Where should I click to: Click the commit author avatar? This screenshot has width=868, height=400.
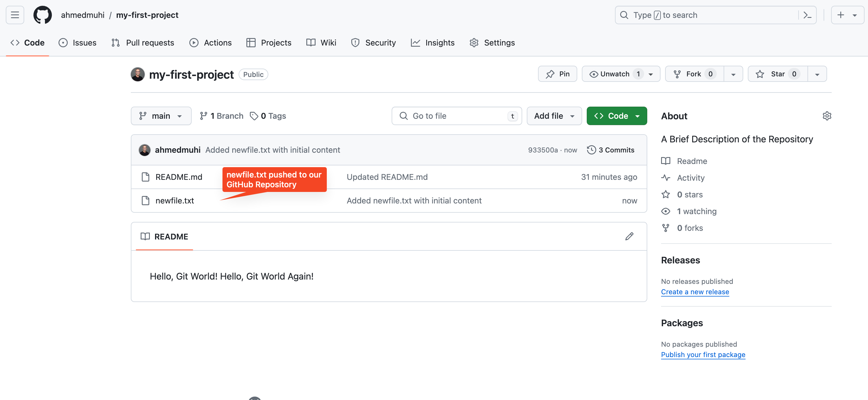145,150
